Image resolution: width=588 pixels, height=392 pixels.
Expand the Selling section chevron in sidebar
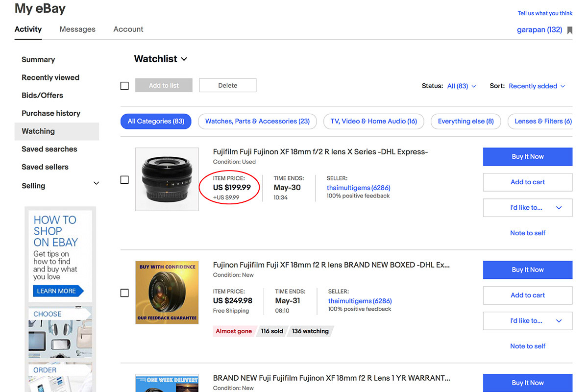point(96,183)
